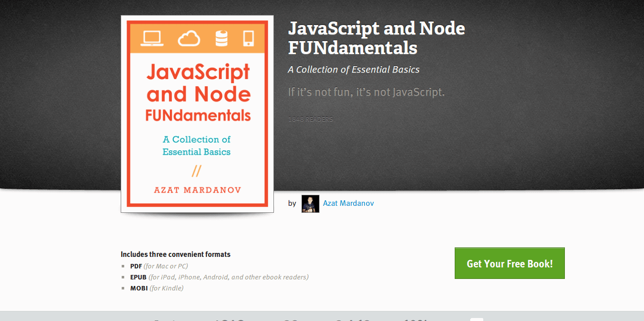Click the subtitle A Collection of Essential Basics

pyautogui.click(x=354, y=70)
